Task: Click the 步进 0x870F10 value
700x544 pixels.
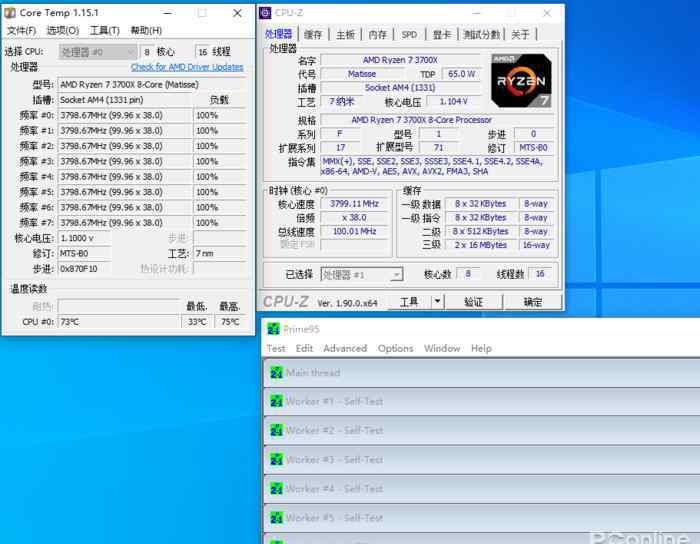Action: (84, 269)
